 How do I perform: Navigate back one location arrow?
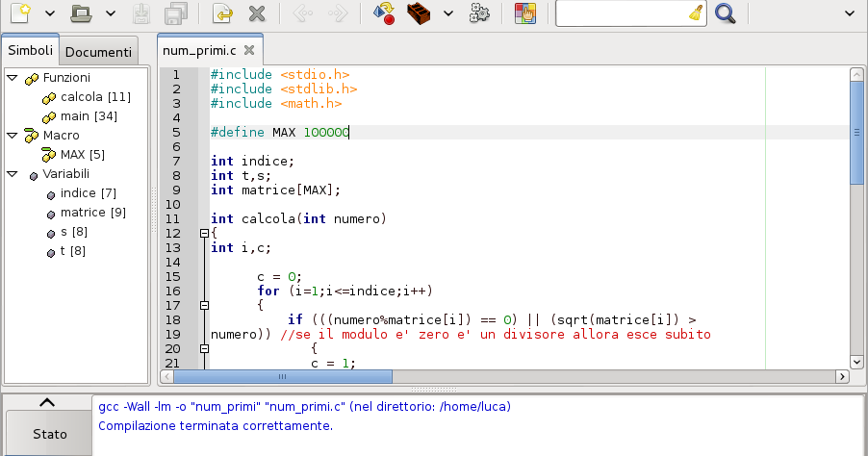pyautogui.click(x=302, y=13)
